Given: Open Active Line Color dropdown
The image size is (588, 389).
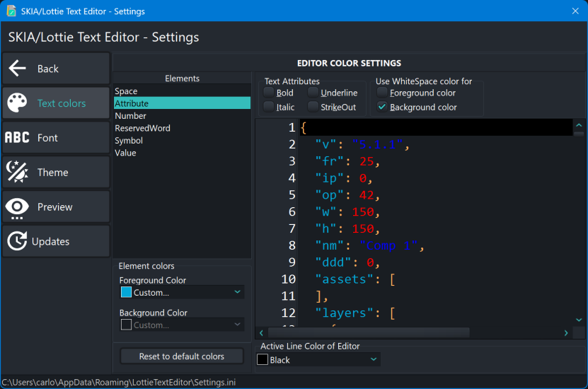Looking at the screenshot, I should (x=318, y=360).
